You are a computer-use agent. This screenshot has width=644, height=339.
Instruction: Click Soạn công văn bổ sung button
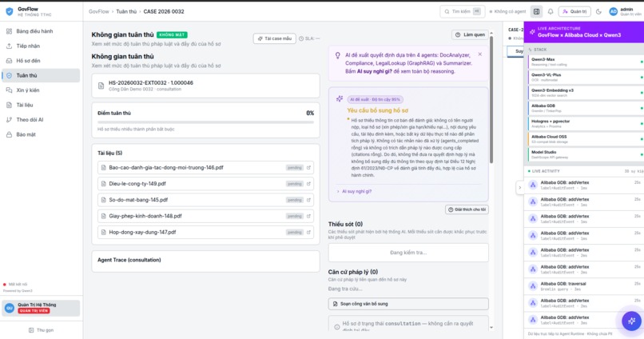tap(408, 304)
